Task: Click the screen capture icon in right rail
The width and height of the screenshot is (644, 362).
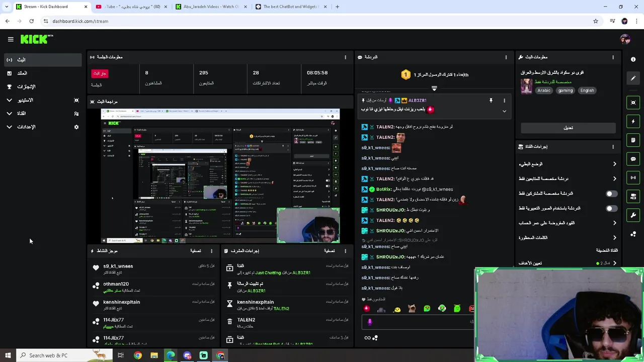Action: pos(633,103)
